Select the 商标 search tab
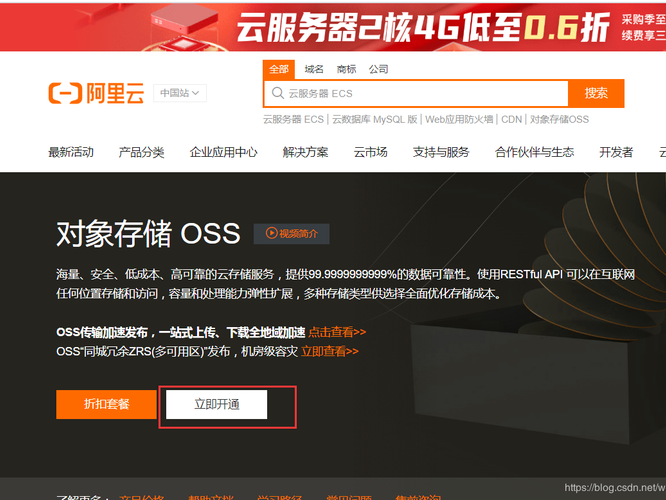Screen dimensions: 666x500 (x=346, y=69)
